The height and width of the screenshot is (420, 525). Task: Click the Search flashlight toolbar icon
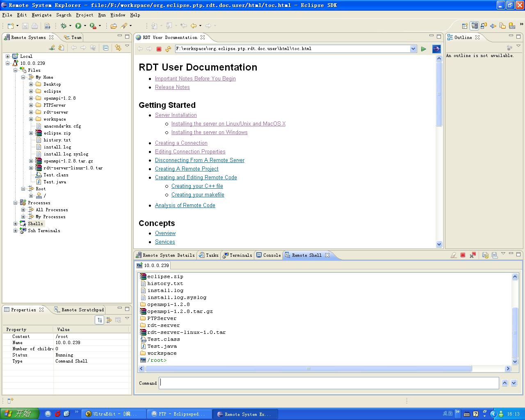pyautogui.click(x=124, y=26)
